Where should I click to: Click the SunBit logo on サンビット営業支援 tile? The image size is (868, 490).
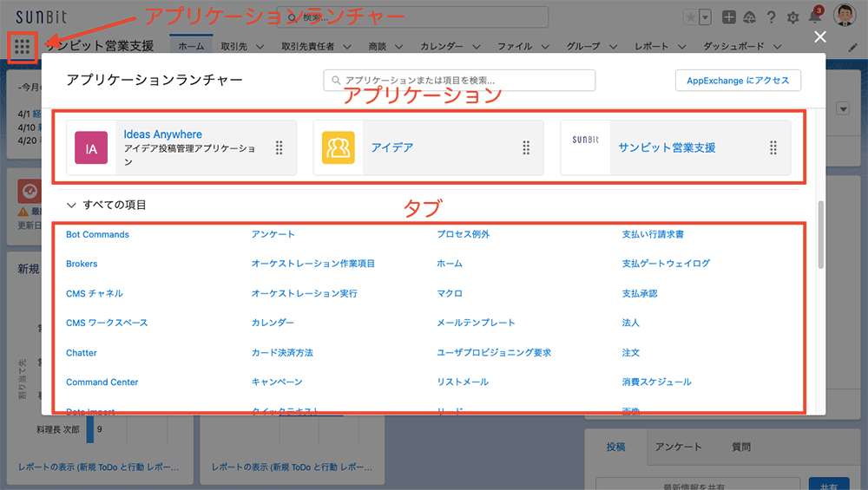[585, 140]
